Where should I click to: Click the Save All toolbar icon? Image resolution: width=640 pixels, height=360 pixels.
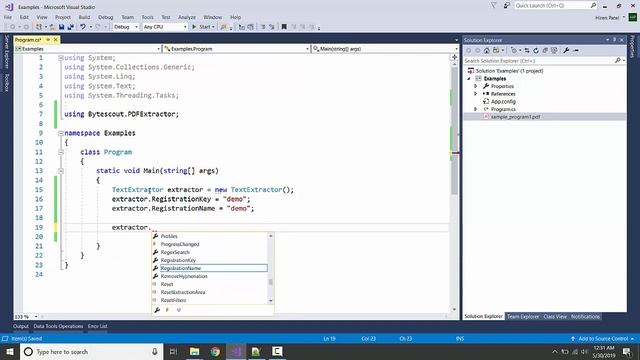pos(70,27)
